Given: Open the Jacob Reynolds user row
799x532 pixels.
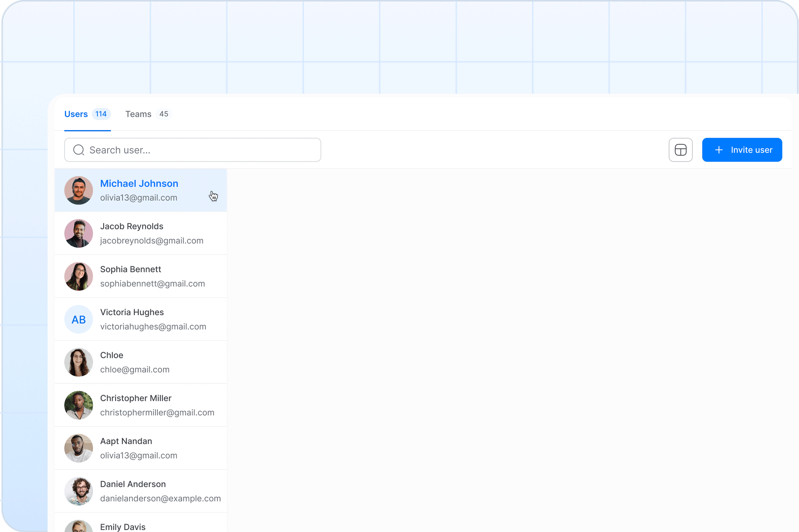Looking at the screenshot, I should [141, 233].
